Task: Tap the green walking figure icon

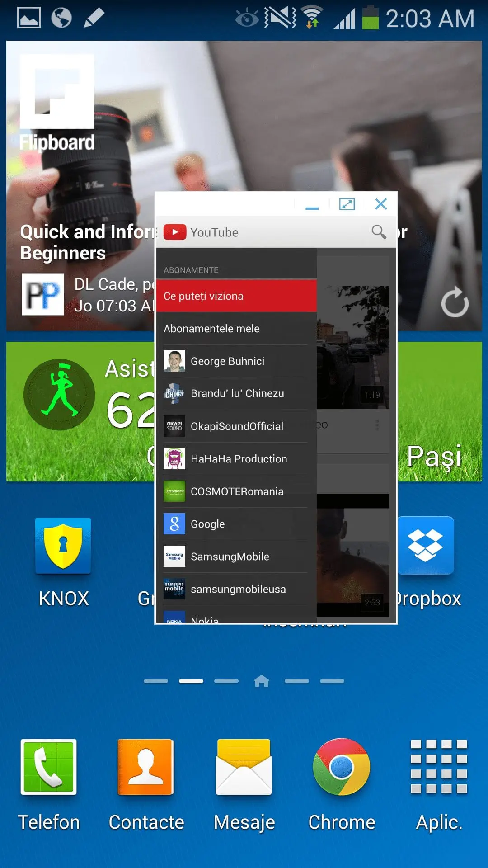Action: click(59, 395)
